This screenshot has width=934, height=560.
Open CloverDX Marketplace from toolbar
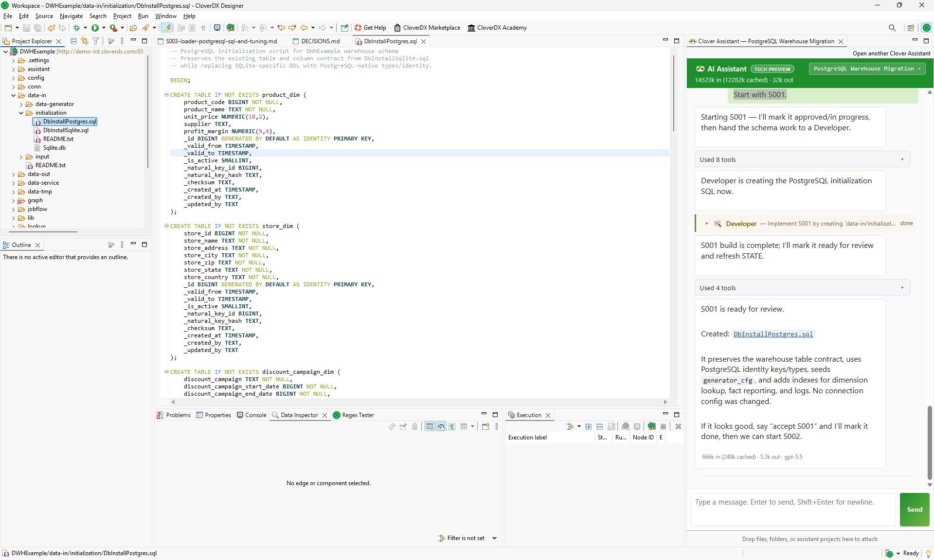[x=427, y=28]
